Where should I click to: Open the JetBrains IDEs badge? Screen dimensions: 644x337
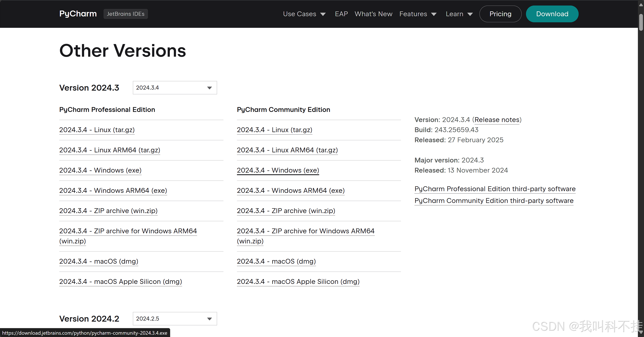[125, 14]
